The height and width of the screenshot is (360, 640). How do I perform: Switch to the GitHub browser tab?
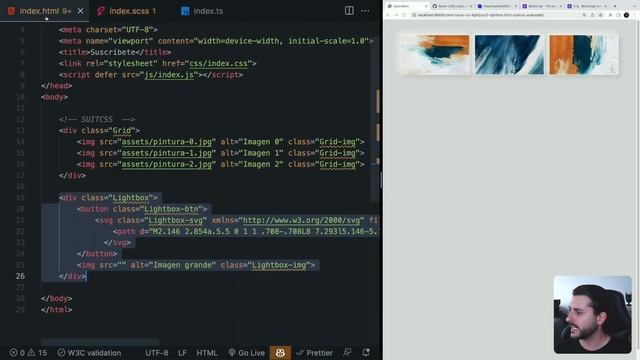[451, 6]
